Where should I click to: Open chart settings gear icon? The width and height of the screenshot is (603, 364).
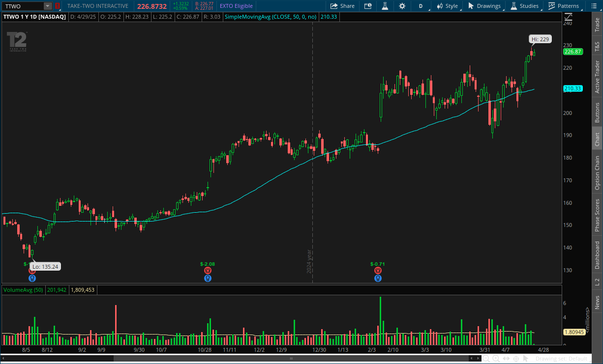coord(402,6)
